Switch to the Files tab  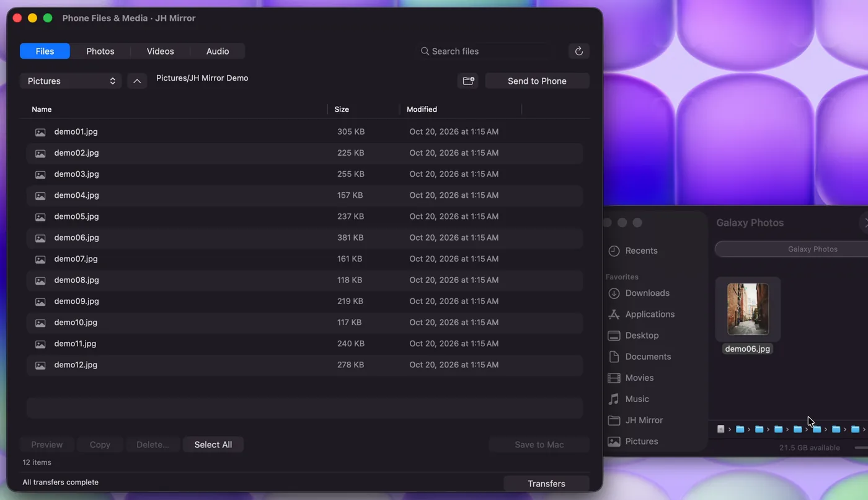click(x=45, y=51)
